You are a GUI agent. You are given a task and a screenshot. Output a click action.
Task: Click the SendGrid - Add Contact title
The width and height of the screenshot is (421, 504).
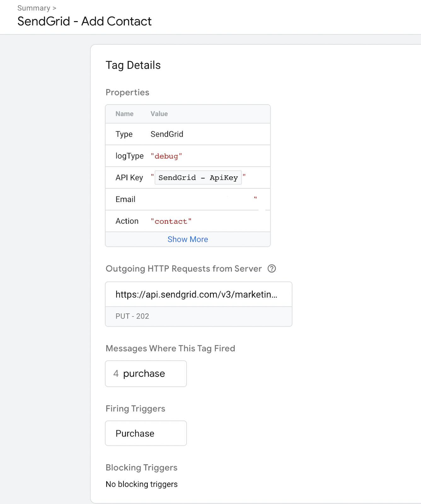84,21
